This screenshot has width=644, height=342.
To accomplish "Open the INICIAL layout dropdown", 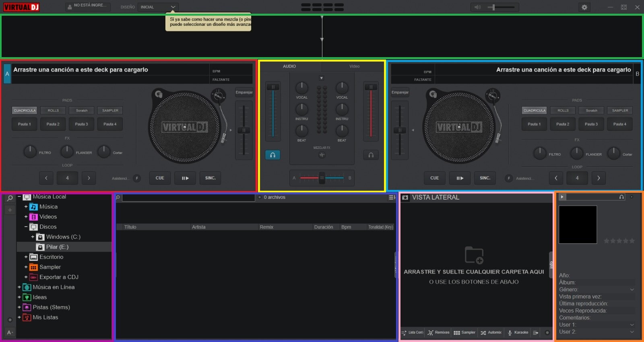I will [158, 7].
